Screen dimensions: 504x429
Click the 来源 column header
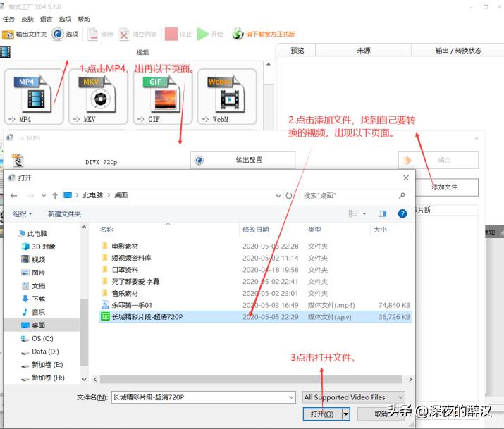click(364, 51)
